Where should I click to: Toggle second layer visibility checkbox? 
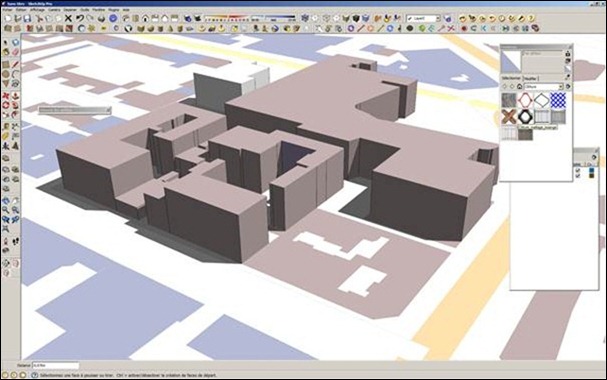click(578, 176)
